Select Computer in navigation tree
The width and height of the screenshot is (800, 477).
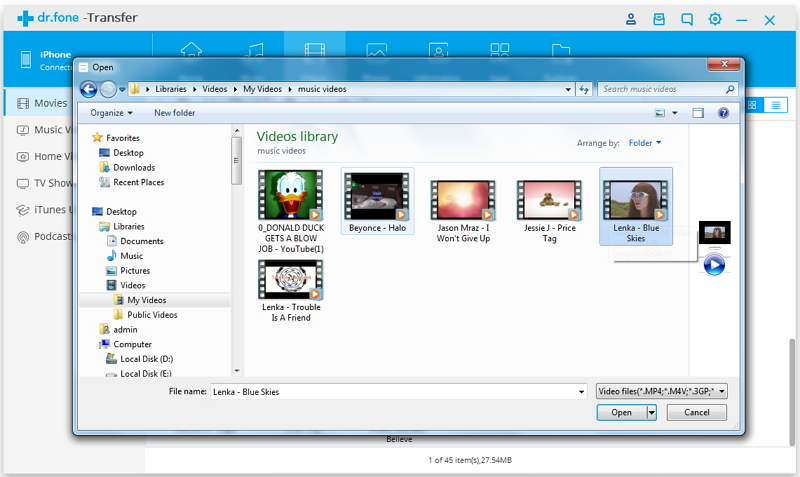pyautogui.click(x=126, y=344)
